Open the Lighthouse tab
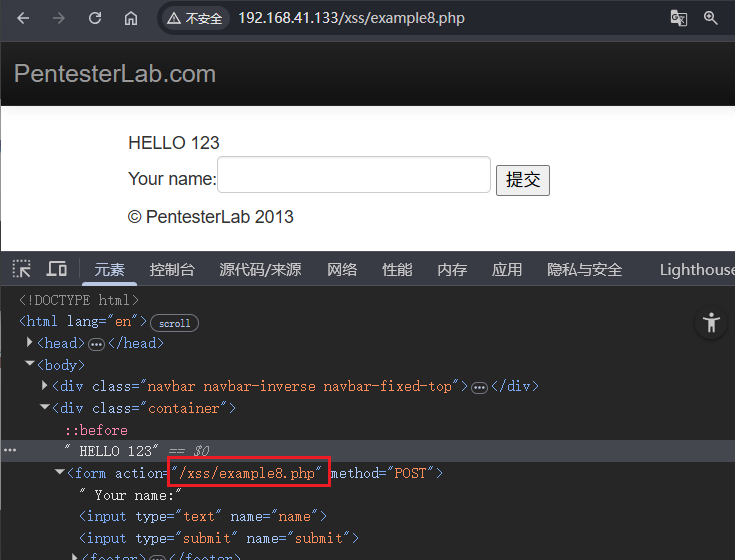This screenshot has height=560, width=735. pyautogui.click(x=696, y=269)
